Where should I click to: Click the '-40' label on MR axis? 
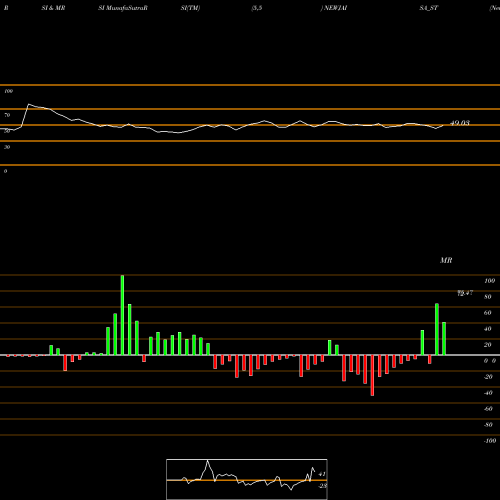tap(488, 393)
